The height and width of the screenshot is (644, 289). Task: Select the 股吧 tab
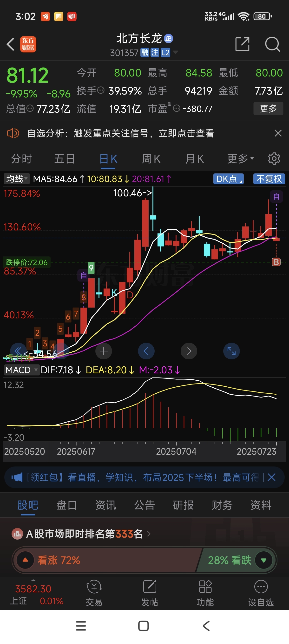28,505
